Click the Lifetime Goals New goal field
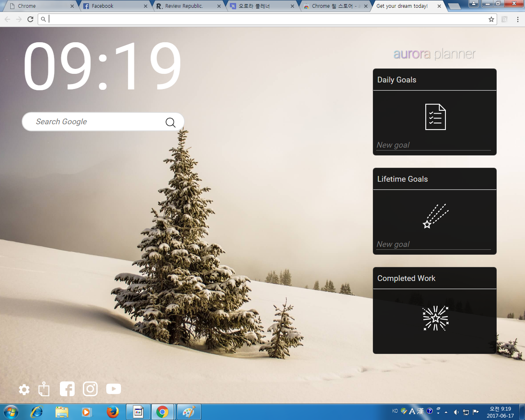The image size is (525, 420). point(434,244)
